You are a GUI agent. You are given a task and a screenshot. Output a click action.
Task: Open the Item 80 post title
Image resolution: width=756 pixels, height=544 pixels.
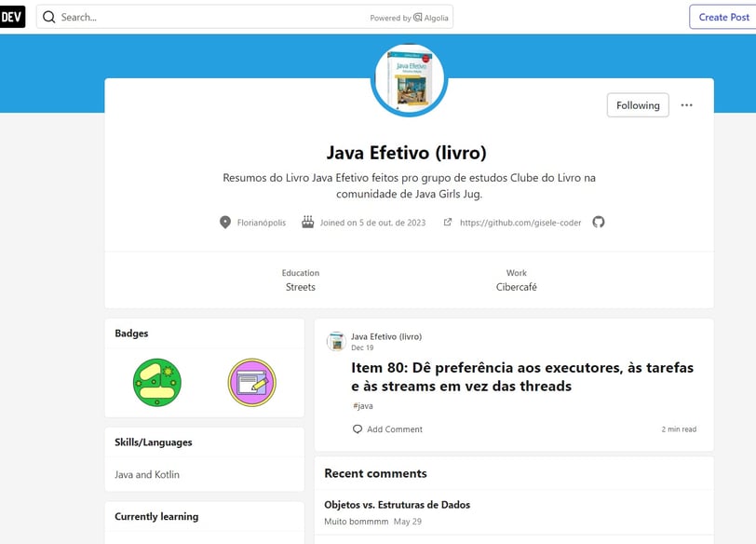tap(522, 376)
